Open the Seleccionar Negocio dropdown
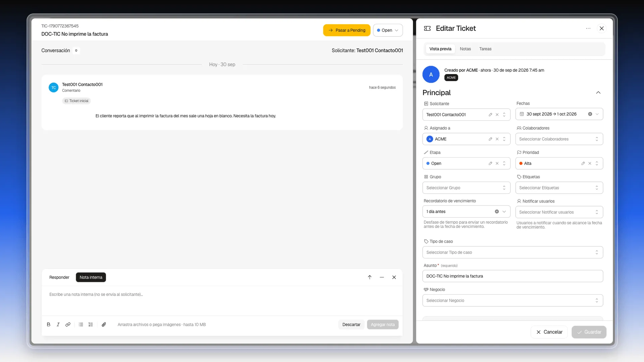Image resolution: width=644 pixels, height=362 pixels. [513, 301]
